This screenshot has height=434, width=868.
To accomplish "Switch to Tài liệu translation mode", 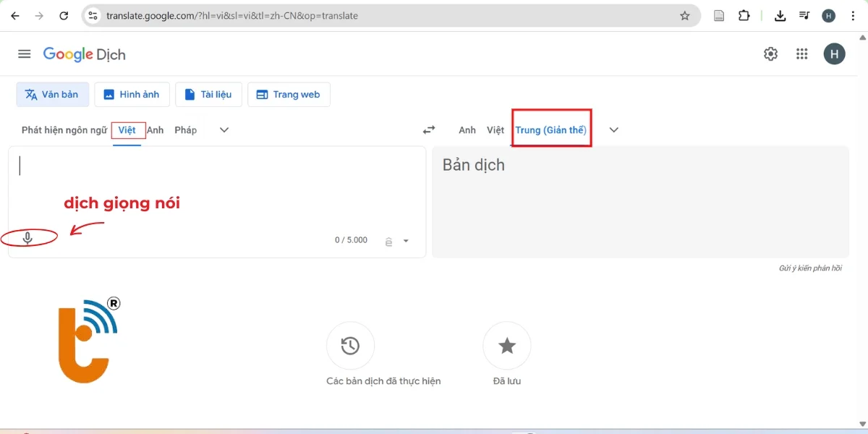I will 208,95.
